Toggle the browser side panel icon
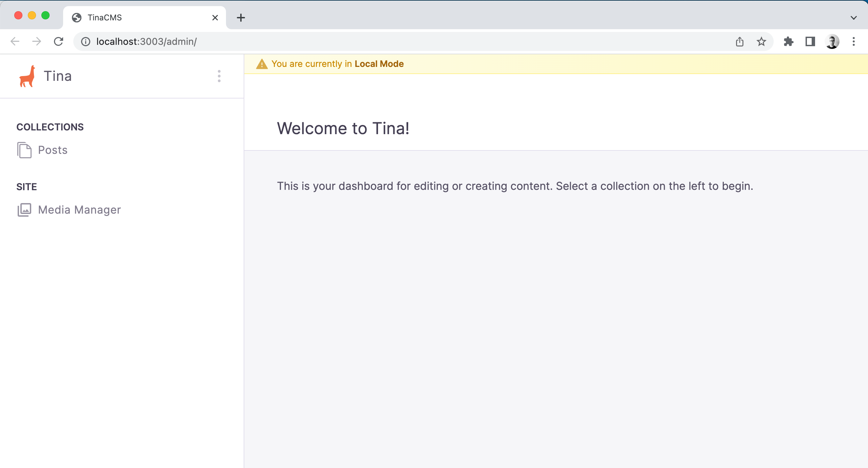 pos(810,41)
